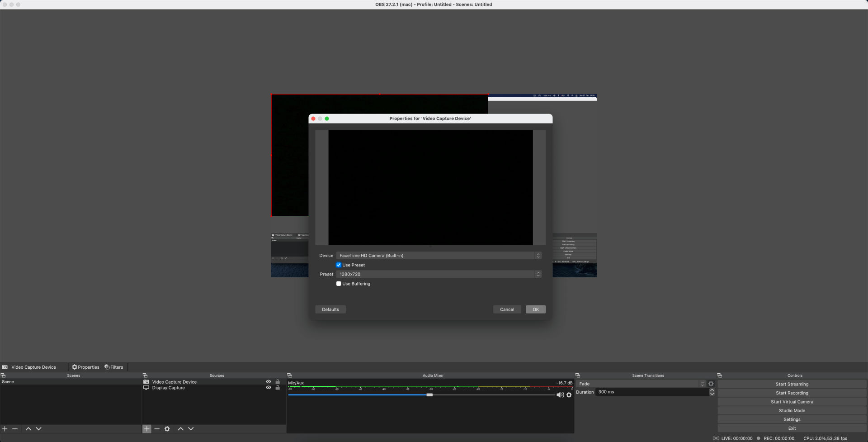Image resolution: width=868 pixels, height=442 pixels.
Task: Open the Device dropdown for FaceTime HD Camera
Action: click(439, 256)
